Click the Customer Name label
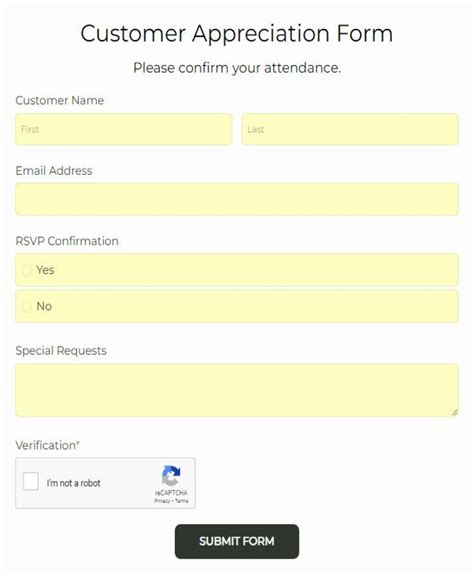474x576 pixels. [x=60, y=100]
